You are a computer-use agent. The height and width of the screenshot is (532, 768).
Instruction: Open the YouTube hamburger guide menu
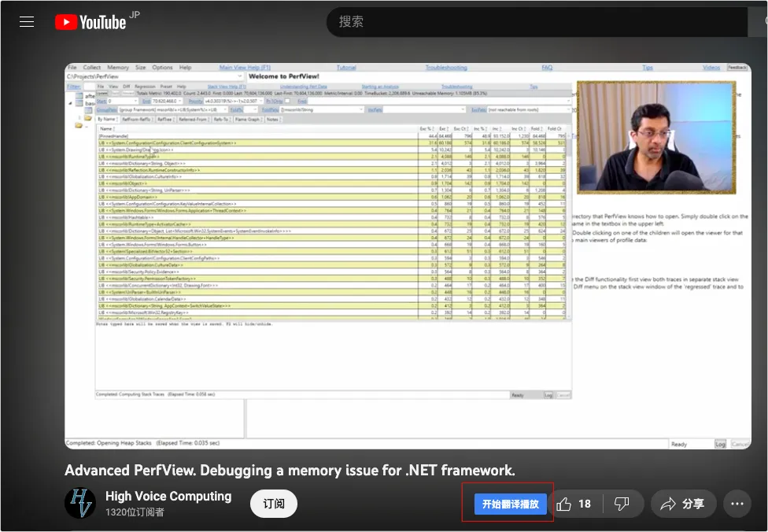tap(27, 22)
